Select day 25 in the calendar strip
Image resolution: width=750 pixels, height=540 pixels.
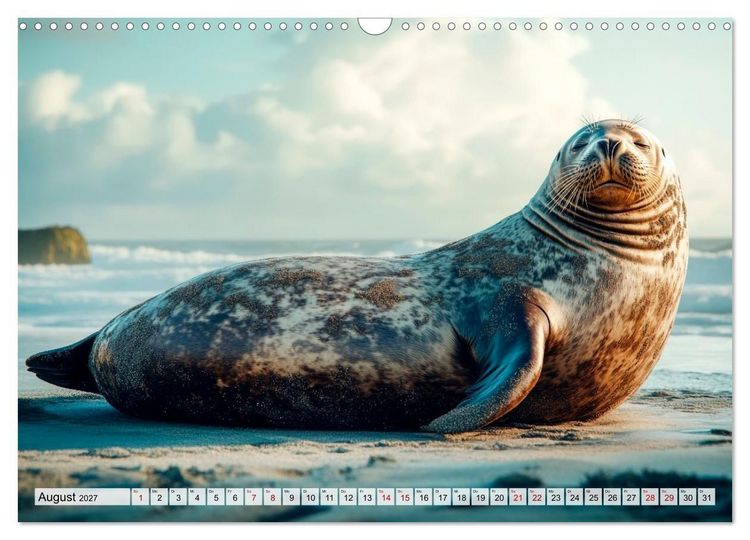coord(594,497)
